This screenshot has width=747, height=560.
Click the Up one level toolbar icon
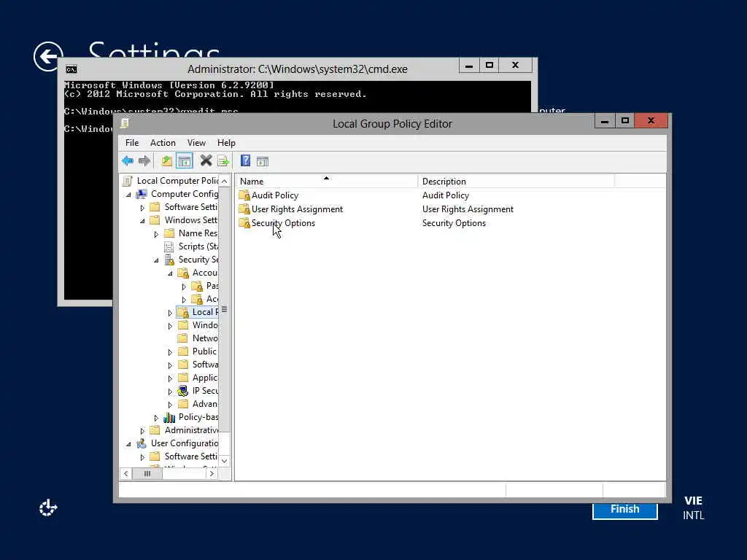click(167, 161)
